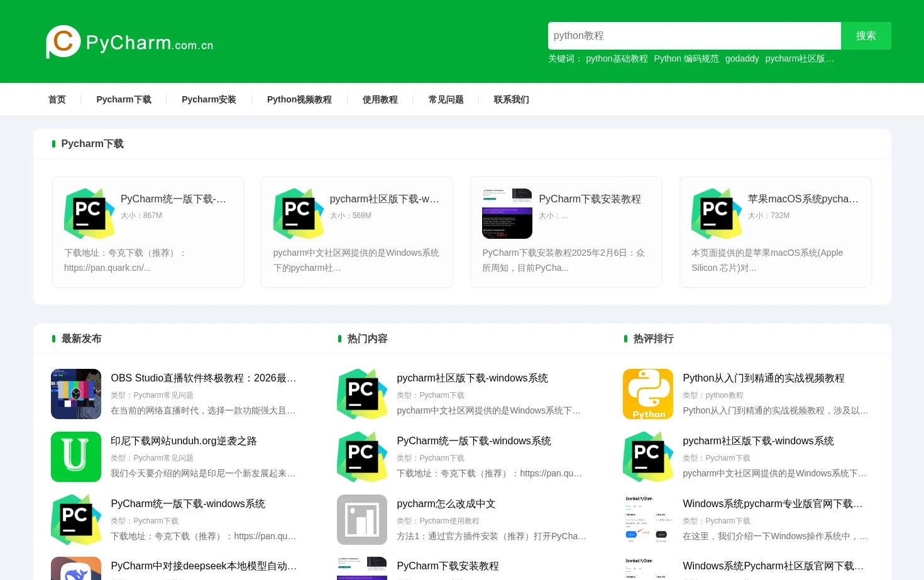Image resolution: width=924 pixels, height=580 pixels.
Task: Click the green 搜索 search button
Action: coord(866,36)
